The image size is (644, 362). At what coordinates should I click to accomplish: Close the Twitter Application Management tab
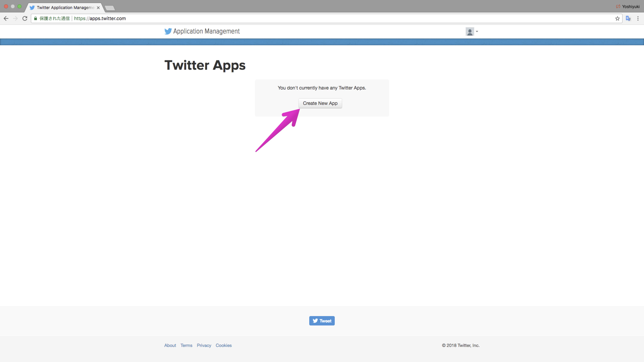pos(98,8)
